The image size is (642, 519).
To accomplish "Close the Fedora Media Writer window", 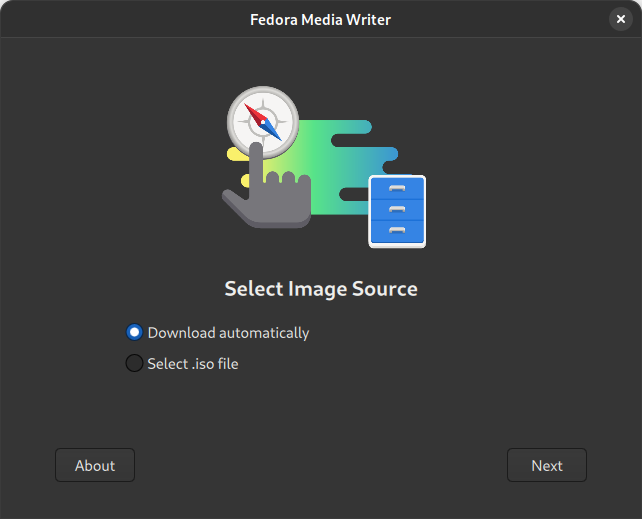I will click(x=620, y=19).
